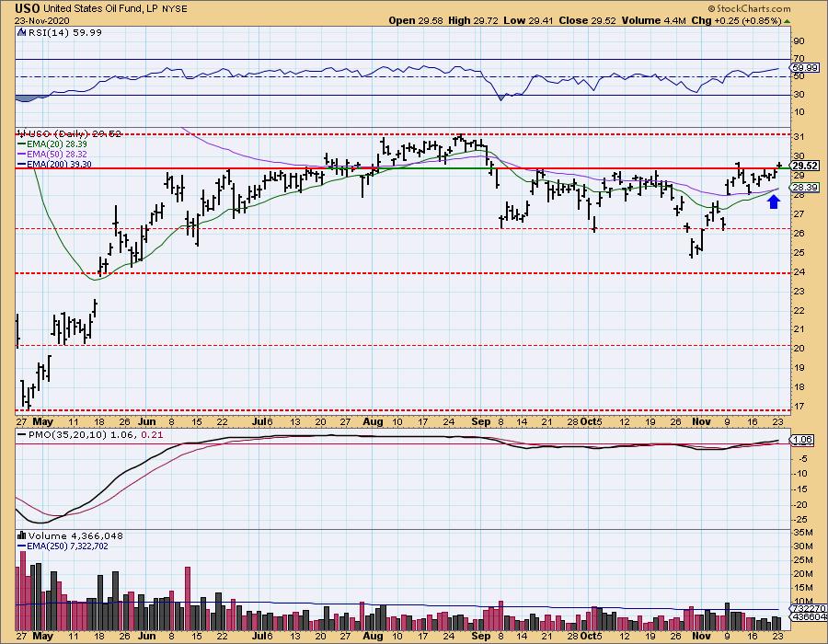Click the 7322702 volume EMA tag on right axis

(x=809, y=608)
